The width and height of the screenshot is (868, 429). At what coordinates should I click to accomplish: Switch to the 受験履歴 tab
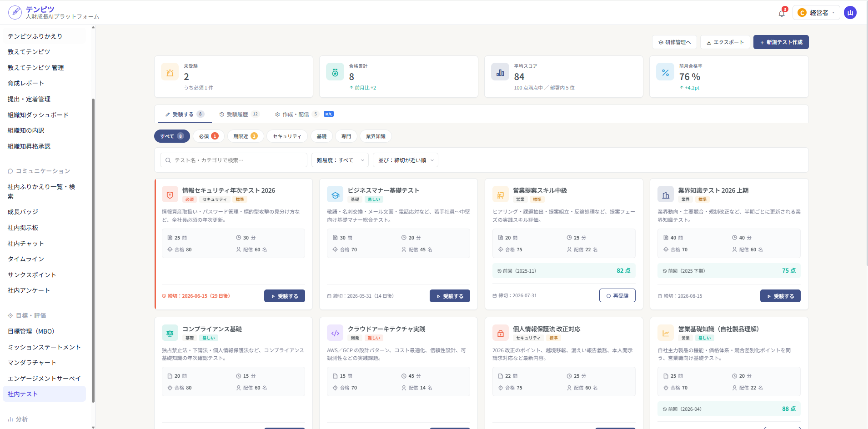tap(239, 114)
